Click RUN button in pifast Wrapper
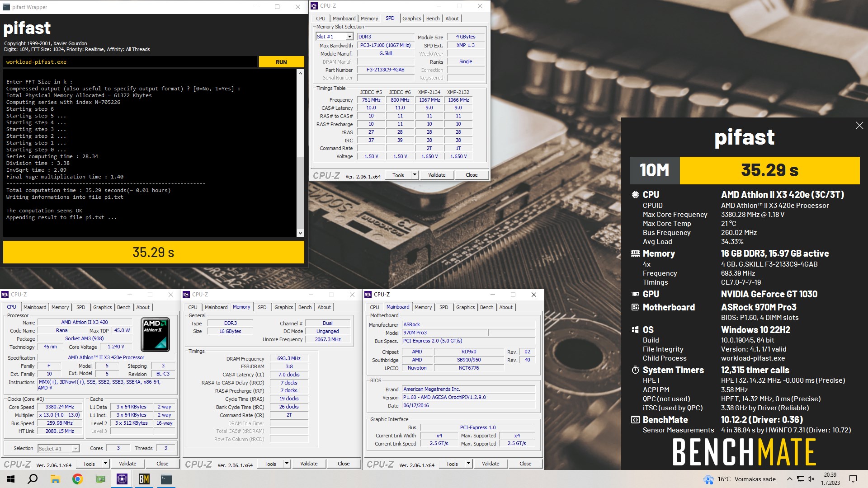The image size is (868, 488). click(281, 62)
